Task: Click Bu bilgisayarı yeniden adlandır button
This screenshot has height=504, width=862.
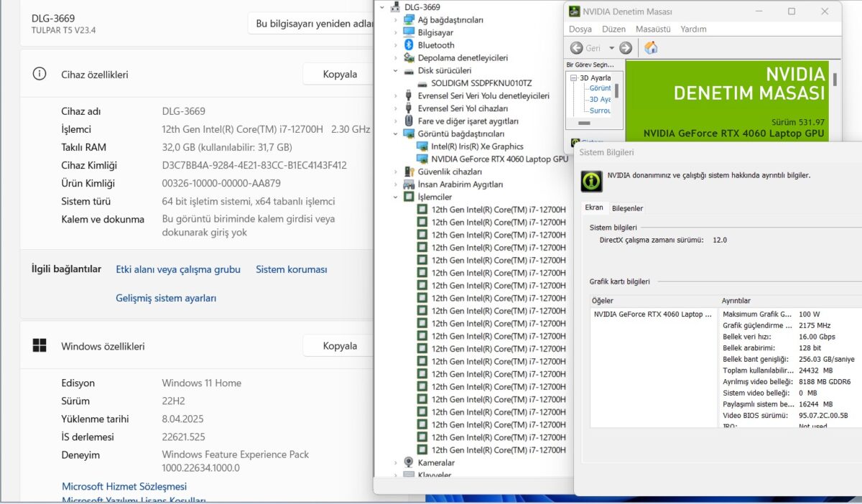Action: coord(311,24)
